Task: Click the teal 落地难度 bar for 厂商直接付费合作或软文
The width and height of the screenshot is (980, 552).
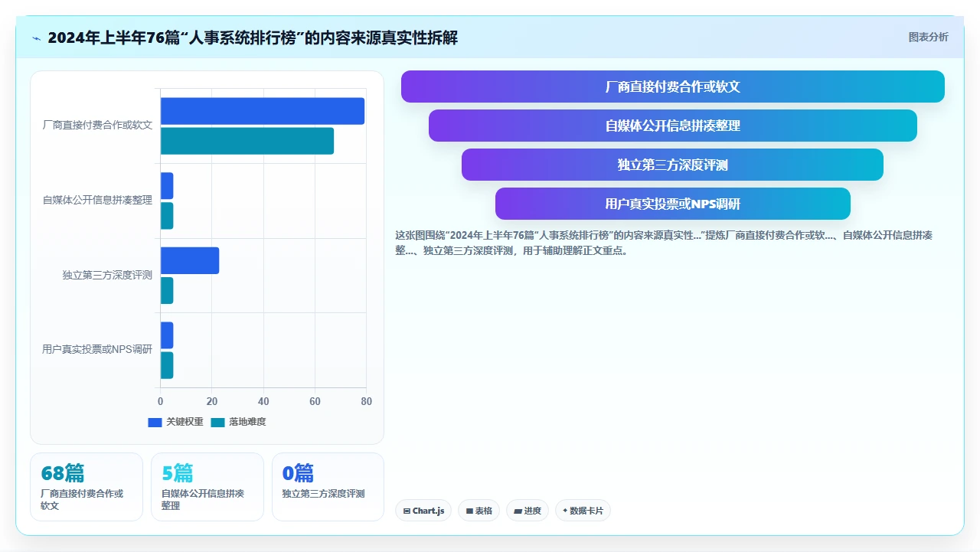Action: (247, 141)
